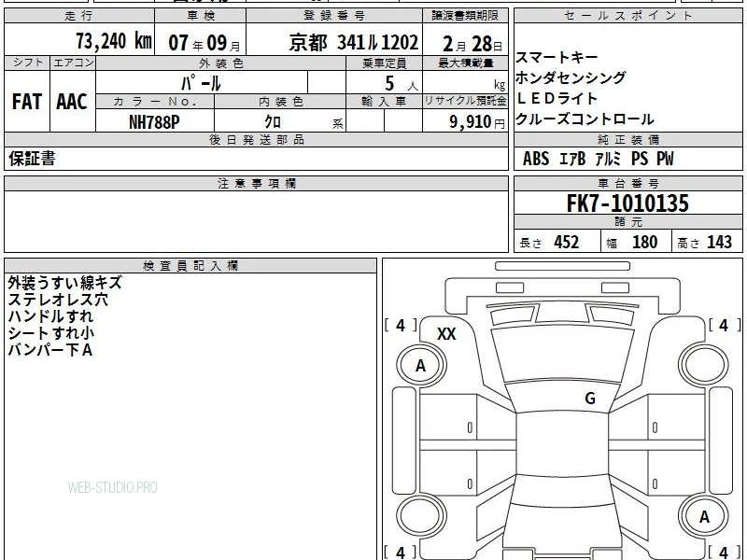The height and width of the screenshot is (560, 747).
Task: Click the G mark on windshield diagram
Action: [x=590, y=398]
